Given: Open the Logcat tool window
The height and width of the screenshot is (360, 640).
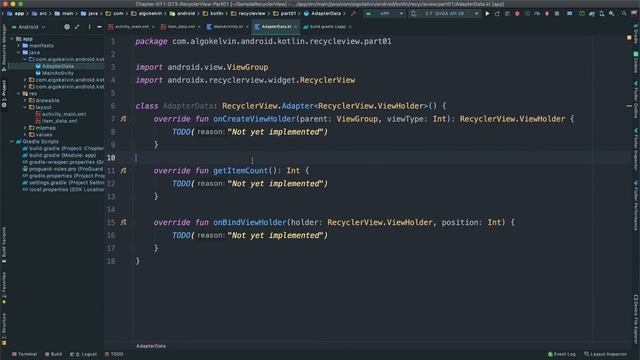Looking at the screenshot, I should coord(83,354).
